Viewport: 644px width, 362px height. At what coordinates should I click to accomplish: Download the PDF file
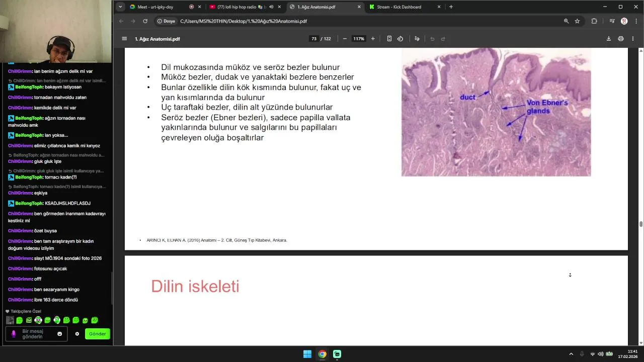point(608,39)
